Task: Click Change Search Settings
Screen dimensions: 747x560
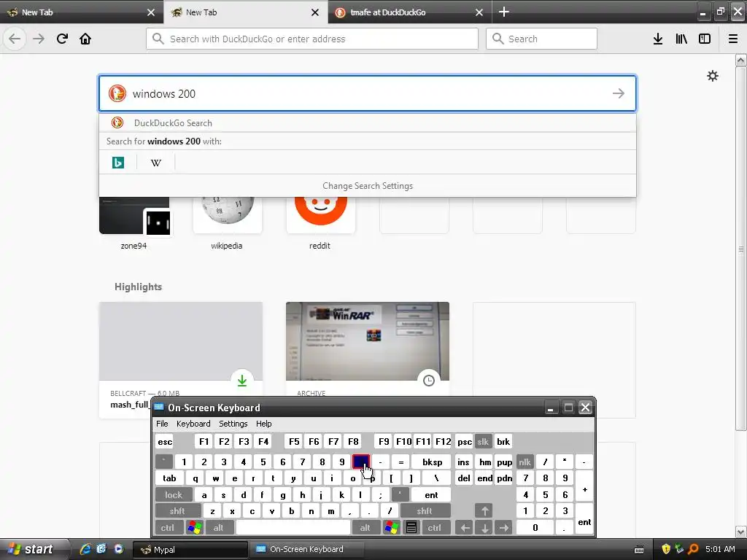Action: pyautogui.click(x=368, y=186)
